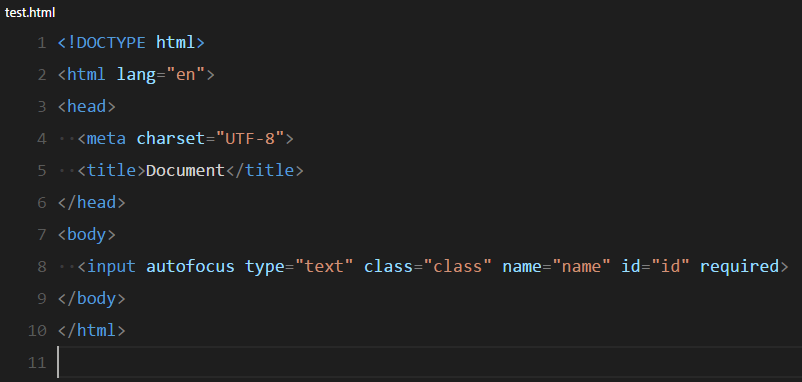Click the closing title tag on line 5
The height and width of the screenshot is (382, 802).
pyautogui.click(x=265, y=171)
